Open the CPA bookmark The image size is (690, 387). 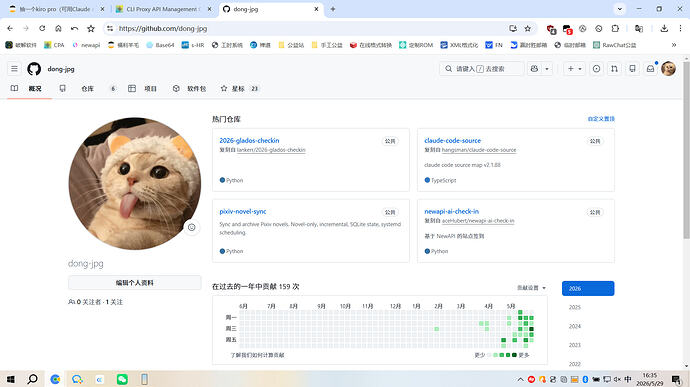(x=54, y=45)
